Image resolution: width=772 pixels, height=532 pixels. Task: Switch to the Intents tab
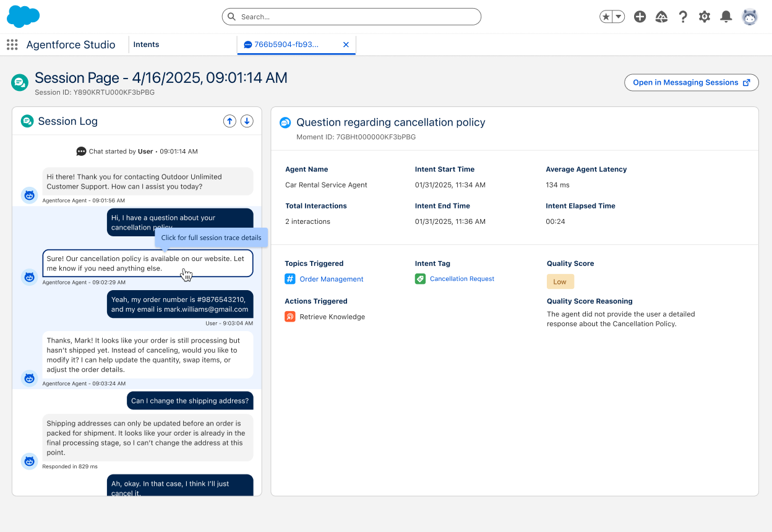coord(147,45)
